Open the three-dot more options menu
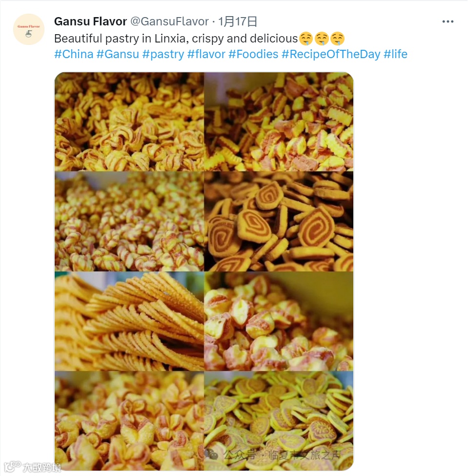Image resolution: width=468 pixels, height=476 pixels. click(448, 21)
